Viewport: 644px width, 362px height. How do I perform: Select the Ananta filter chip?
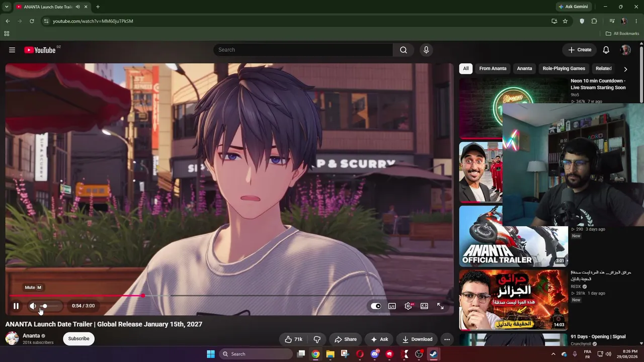pyautogui.click(x=524, y=68)
